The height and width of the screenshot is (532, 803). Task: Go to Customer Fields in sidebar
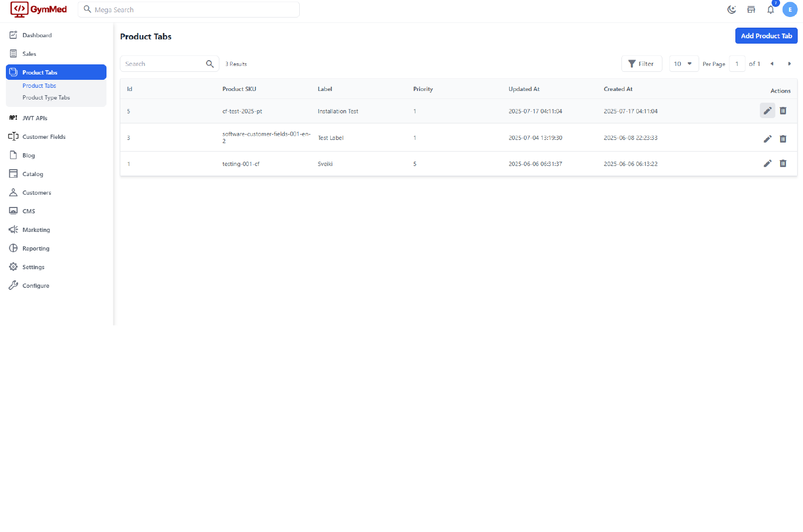pos(44,137)
